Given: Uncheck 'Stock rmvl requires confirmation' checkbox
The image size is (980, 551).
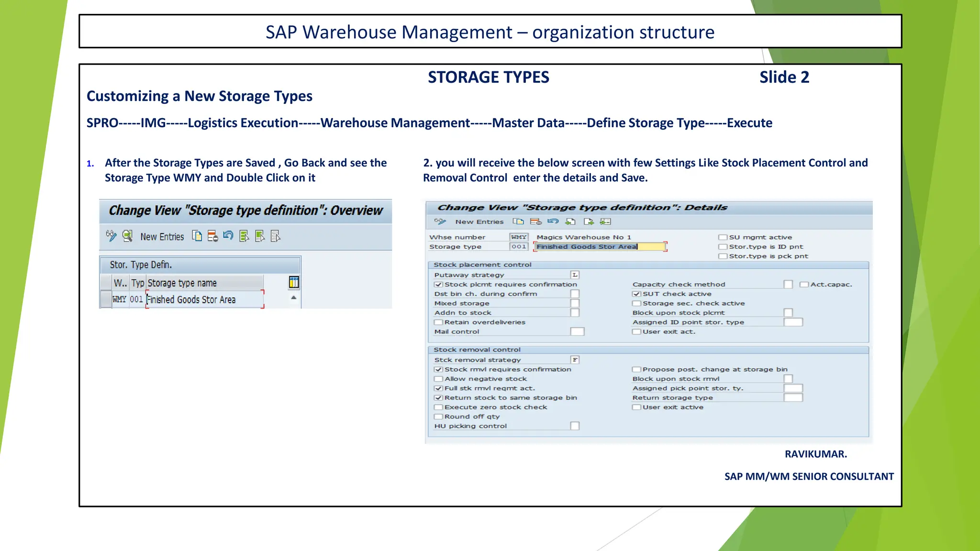Looking at the screenshot, I should (x=438, y=369).
